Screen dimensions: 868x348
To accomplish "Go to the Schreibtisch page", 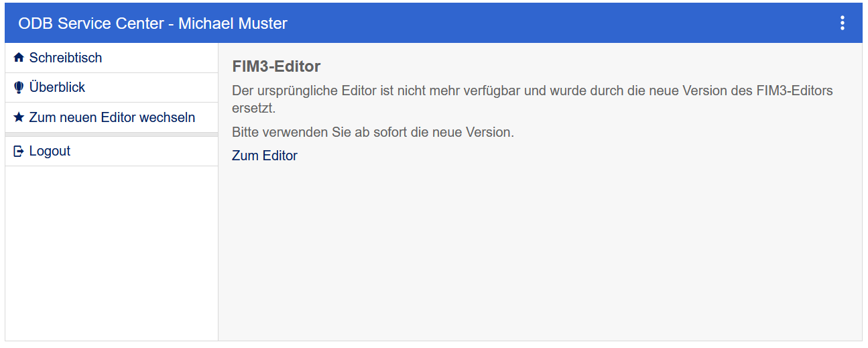I will [x=66, y=58].
